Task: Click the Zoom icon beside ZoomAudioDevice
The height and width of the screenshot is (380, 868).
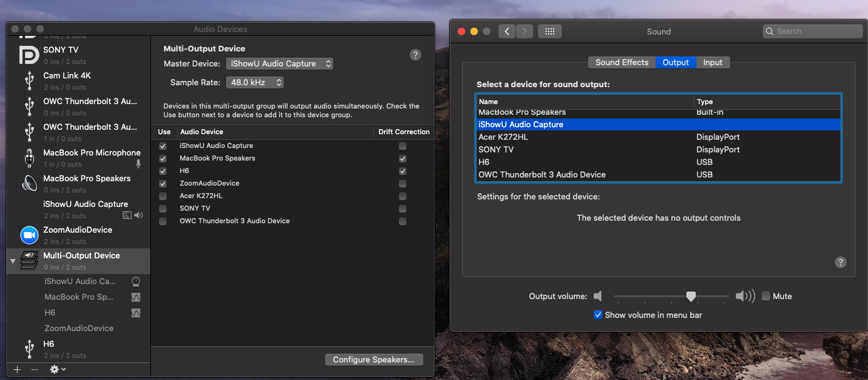Action: [29, 235]
